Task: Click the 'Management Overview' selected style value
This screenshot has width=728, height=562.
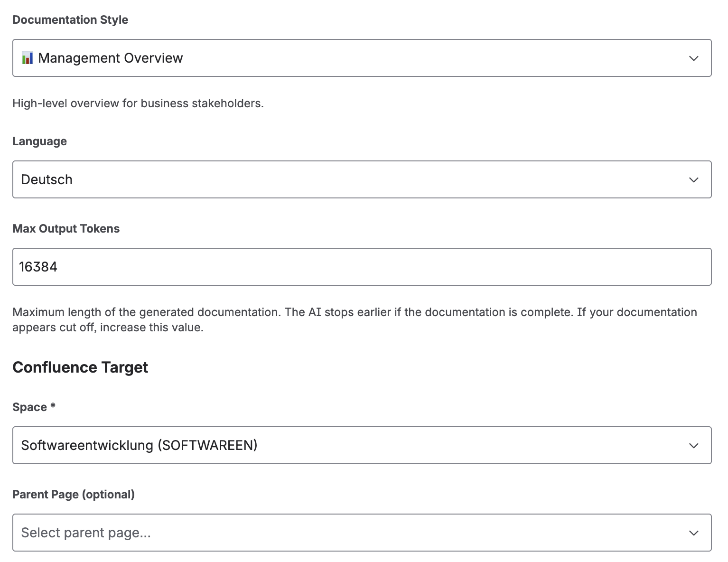Action: point(110,57)
